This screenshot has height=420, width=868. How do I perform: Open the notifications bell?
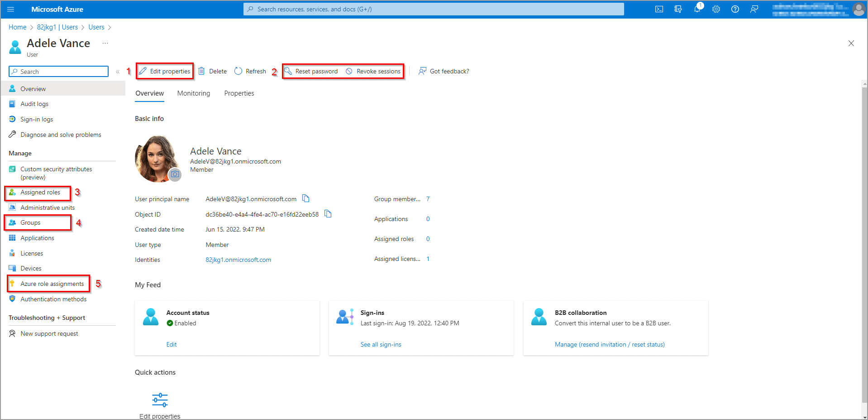tap(697, 9)
